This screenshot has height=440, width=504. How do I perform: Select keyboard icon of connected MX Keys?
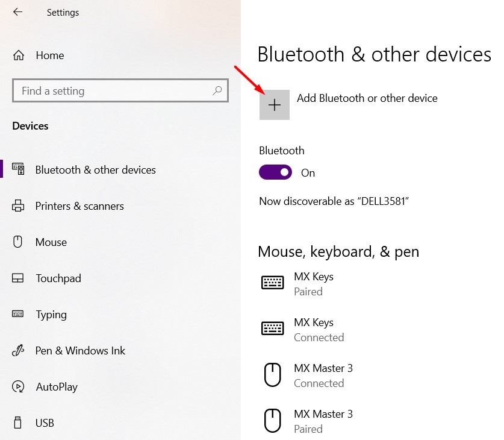pos(273,328)
